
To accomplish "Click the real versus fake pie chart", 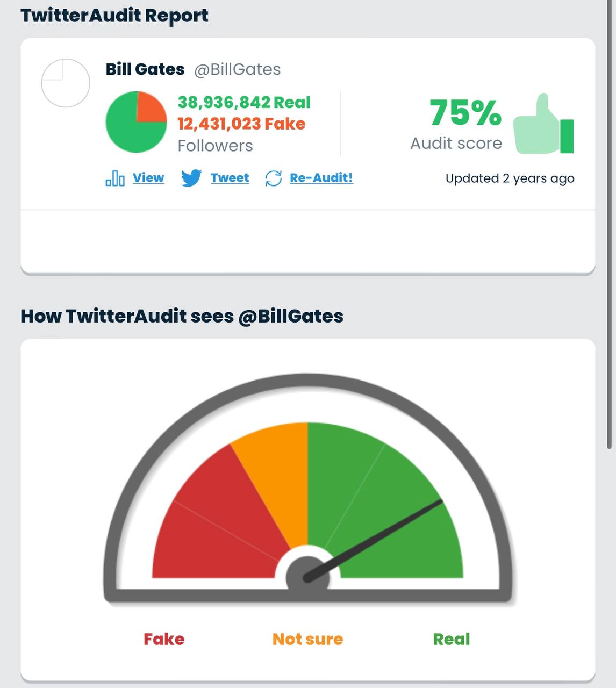I will point(137,122).
